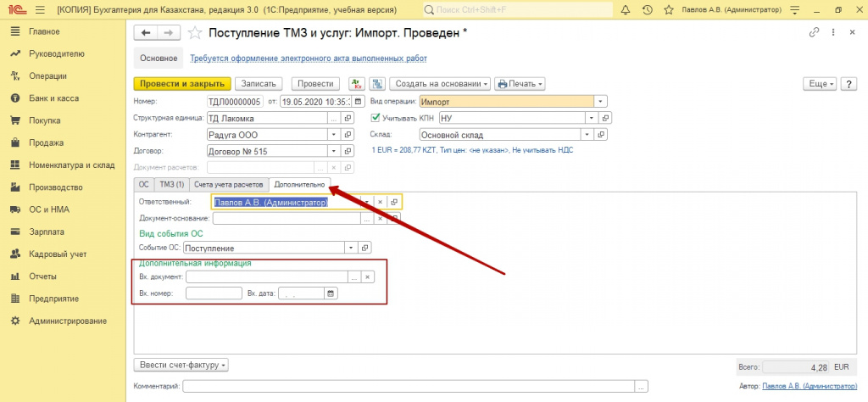This screenshot has height=402, width=868.
Task: Open calendar picker for Вх. дата field
Action: click(x=331, y=293)
